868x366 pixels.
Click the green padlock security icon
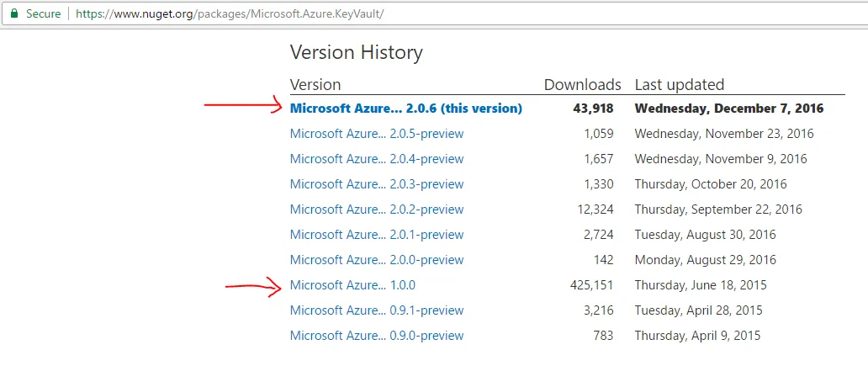[x=14, y=14]
